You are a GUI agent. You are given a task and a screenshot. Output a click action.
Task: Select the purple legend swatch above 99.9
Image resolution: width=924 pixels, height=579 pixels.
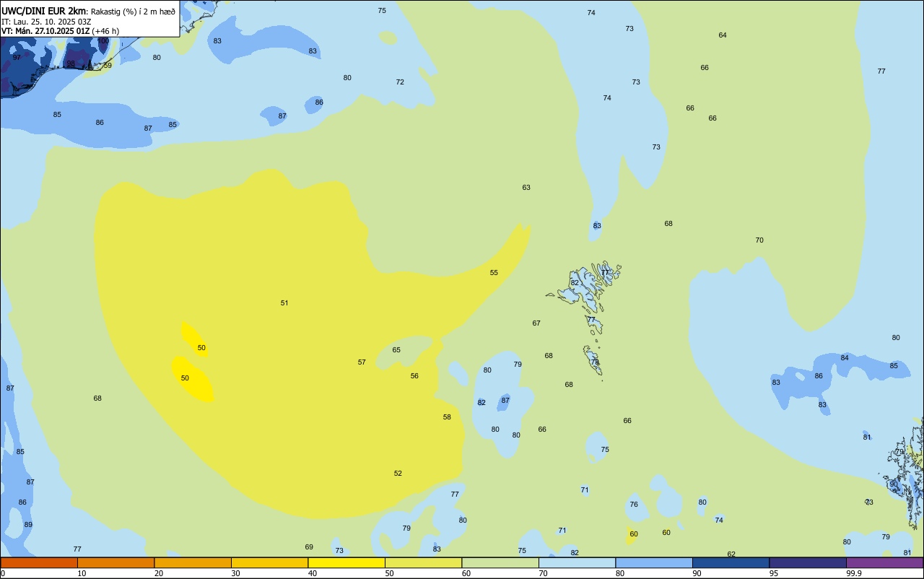click(x=884, y=562)
